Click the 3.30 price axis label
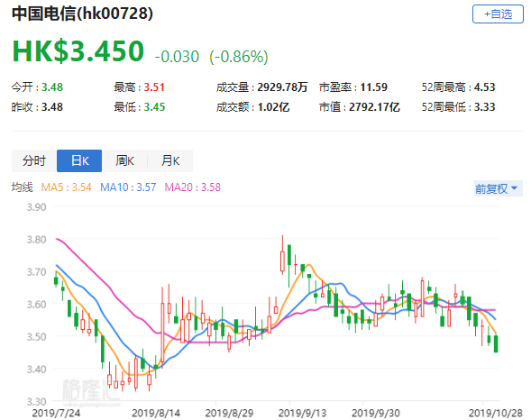The image size is (531, 420). [x=37, y=401]
